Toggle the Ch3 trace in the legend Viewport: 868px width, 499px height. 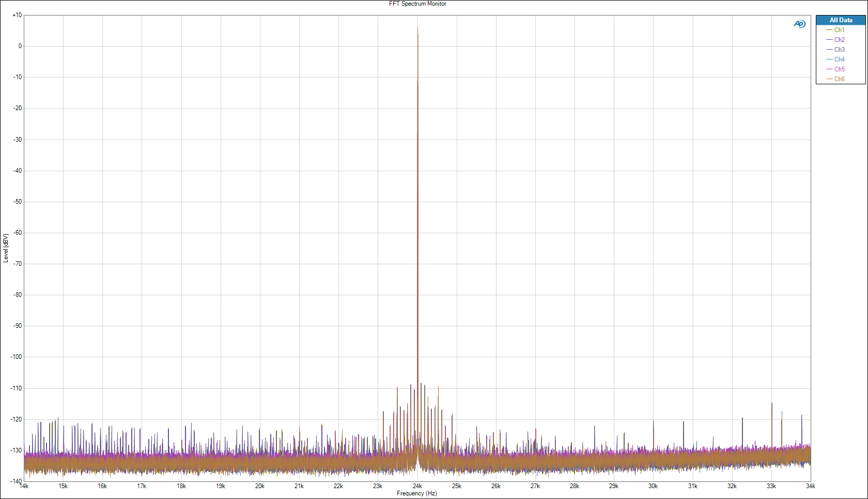click(835, 50)
